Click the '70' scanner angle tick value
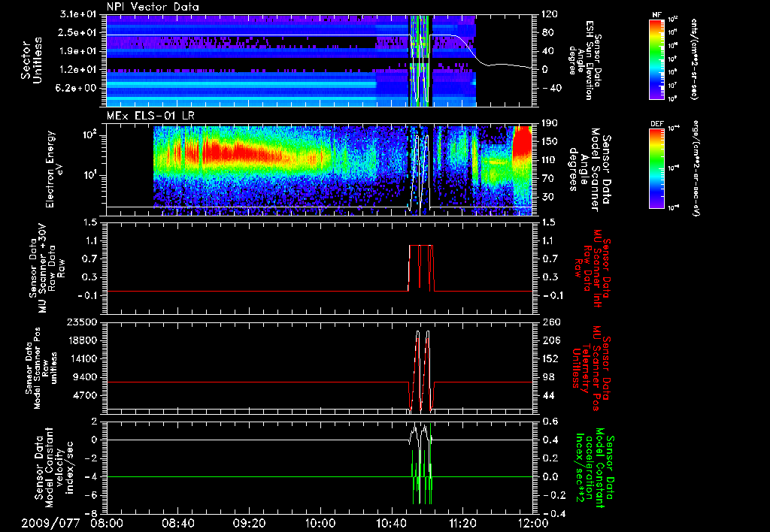Screen dimensions: 770x532 point(547,178)
